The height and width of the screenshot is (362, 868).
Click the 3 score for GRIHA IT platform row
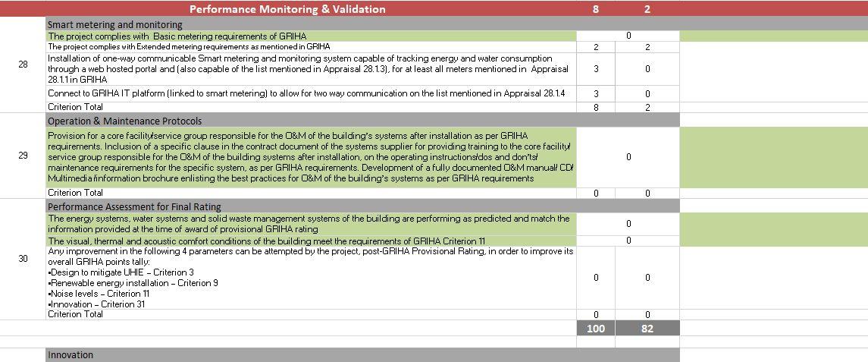596,93
